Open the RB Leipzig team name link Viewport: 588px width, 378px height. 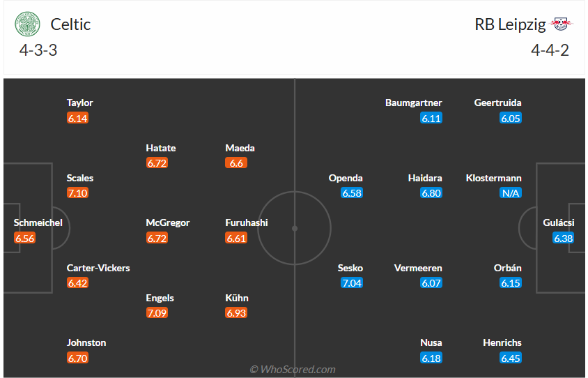[510, 24]
